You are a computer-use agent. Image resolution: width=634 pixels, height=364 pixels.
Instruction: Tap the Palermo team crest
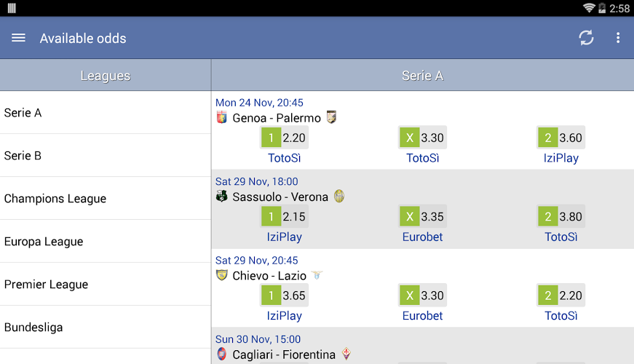(331, 117)
